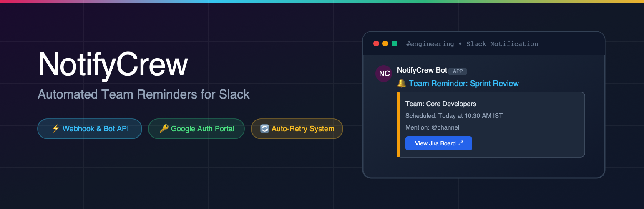Image resolution: width=644 pixels, height=209 pixels.
Task: Click the APP badge next to bot name
Action: click(458, 71)
